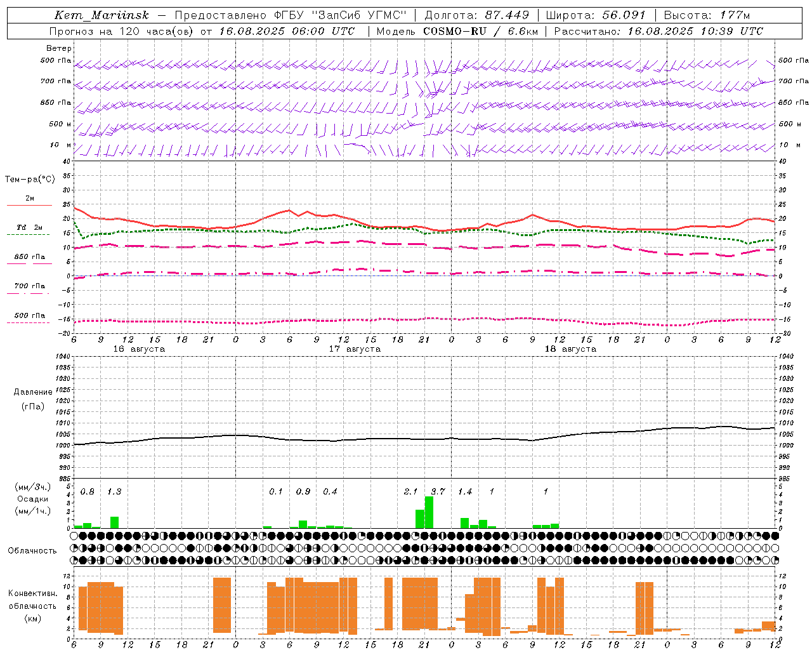The image size is (812, 650).
Task: Click the '3.7' precipitation total
Action: coord(438,492)
